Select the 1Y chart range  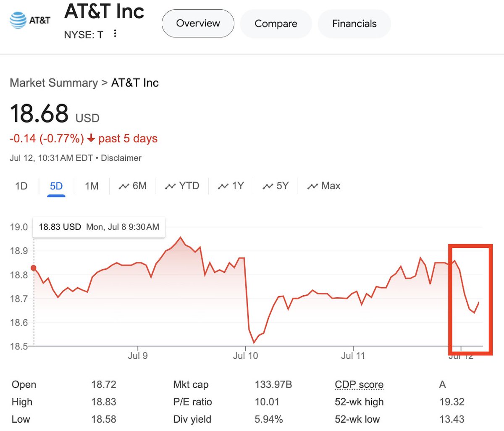231,186
